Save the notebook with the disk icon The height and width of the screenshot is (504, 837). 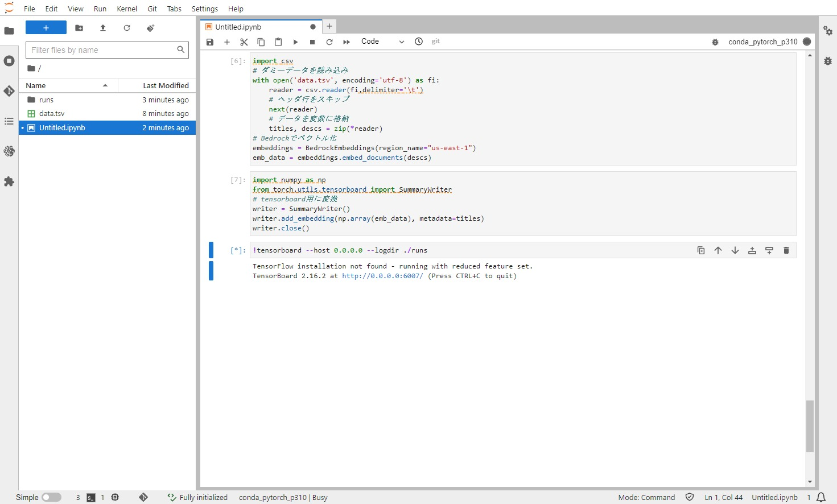tap(210, 42)
